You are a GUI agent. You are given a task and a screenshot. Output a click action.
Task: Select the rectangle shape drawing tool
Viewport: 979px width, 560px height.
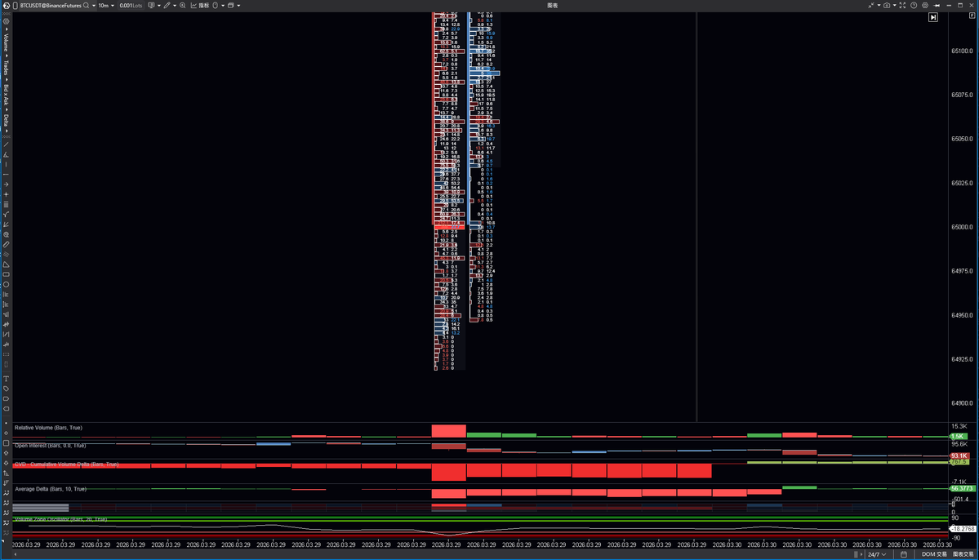pos(7,274)
